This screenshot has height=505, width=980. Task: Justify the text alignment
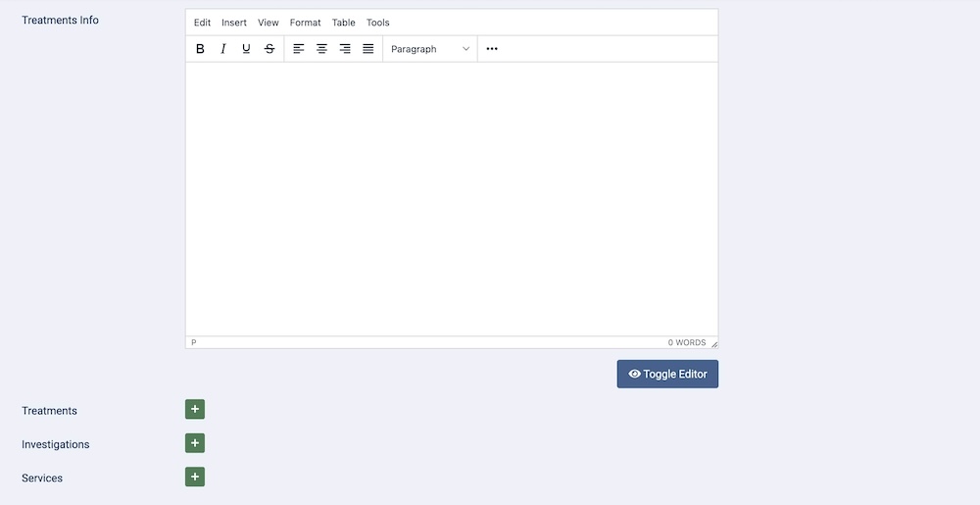[x=368, y=49]
